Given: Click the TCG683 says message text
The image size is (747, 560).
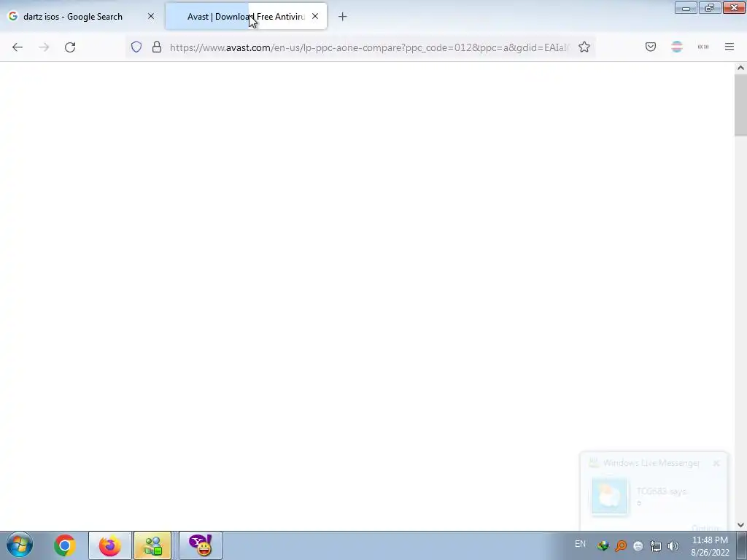Looking at the screenshot, I should point(661,491).
